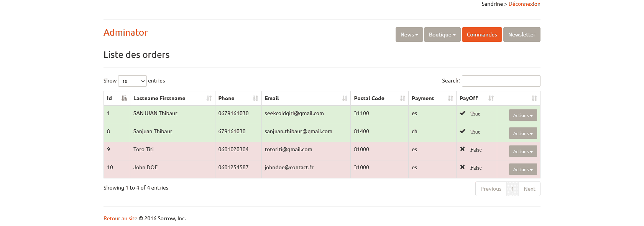Click phone number 0601254587
Viewport: 644px width, 226px height.
point(233,167)
